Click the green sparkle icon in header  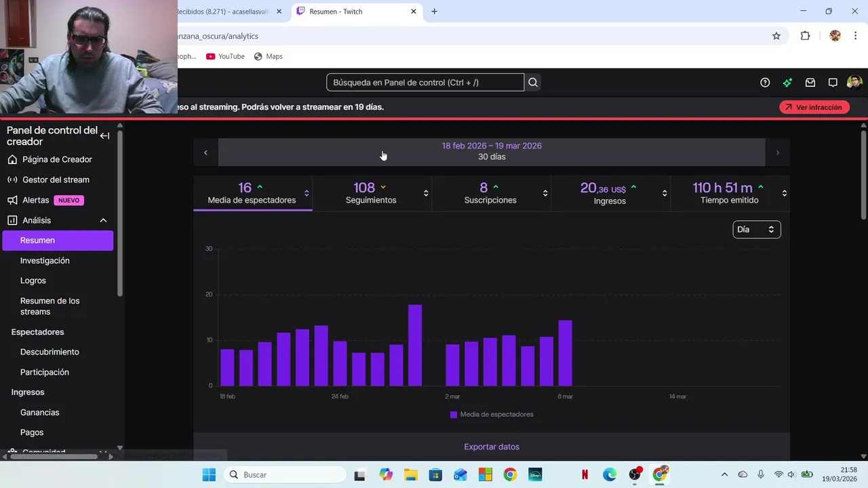point(787,83)
